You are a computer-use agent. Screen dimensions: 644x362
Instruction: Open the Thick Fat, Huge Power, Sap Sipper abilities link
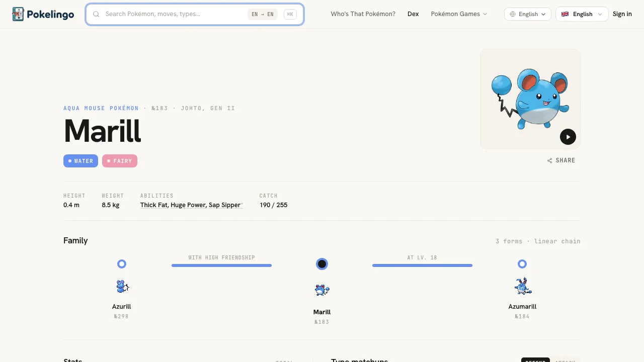(191, 205)
